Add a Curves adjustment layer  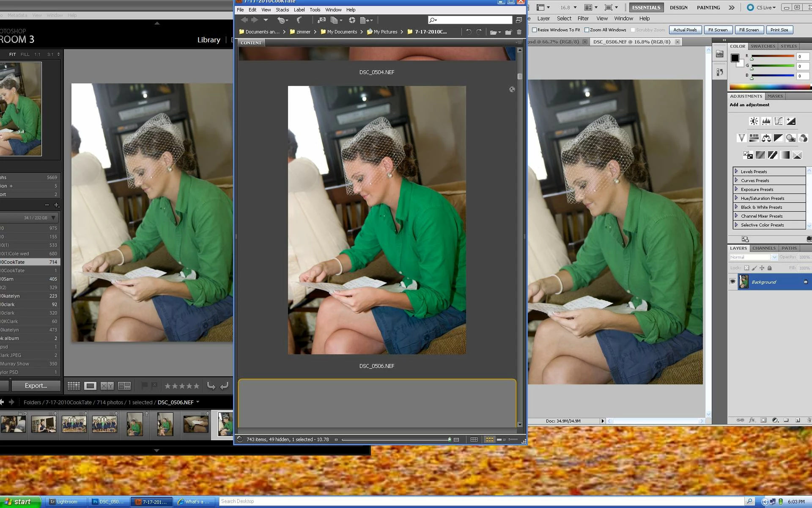click(x=778, y=121)
